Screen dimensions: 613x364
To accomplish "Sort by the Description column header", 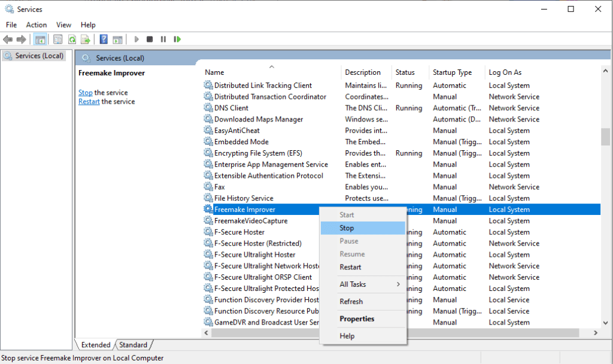I will [x=367, y=72].
